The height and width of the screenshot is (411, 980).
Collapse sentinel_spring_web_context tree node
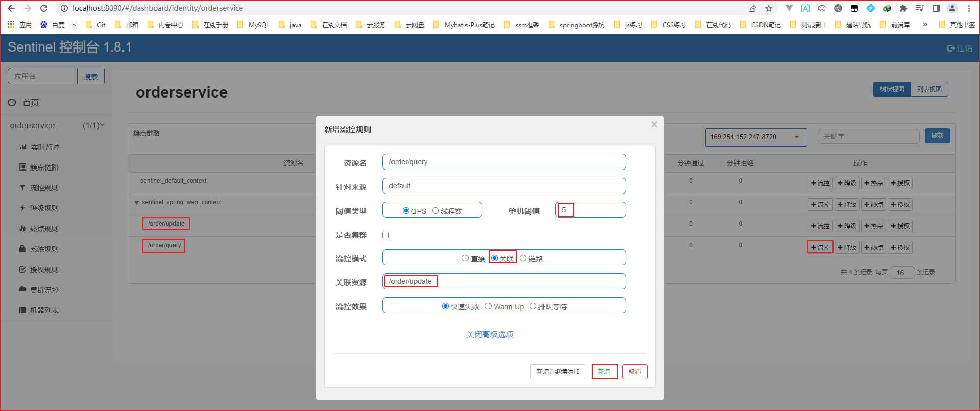point(136,203)
